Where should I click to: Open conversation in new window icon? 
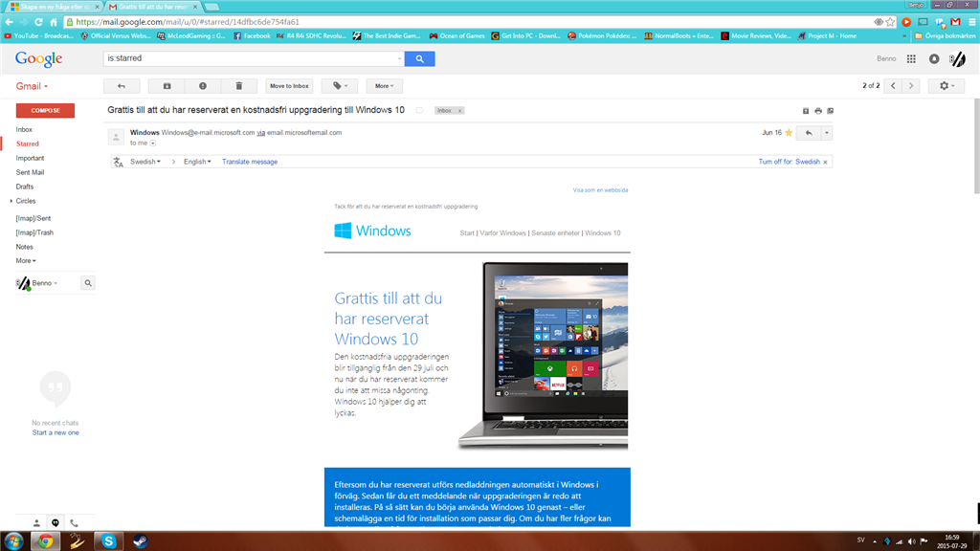tap(830, 111)
